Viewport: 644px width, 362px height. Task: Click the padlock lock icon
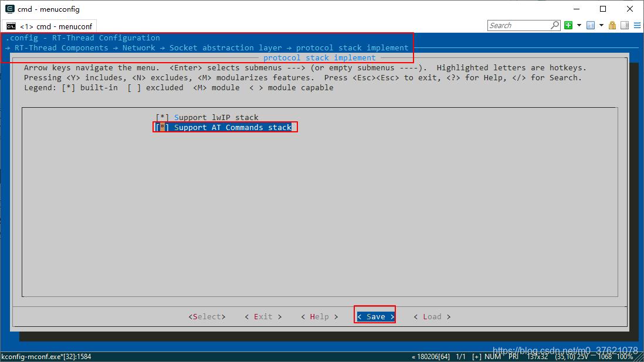point(612,25)
